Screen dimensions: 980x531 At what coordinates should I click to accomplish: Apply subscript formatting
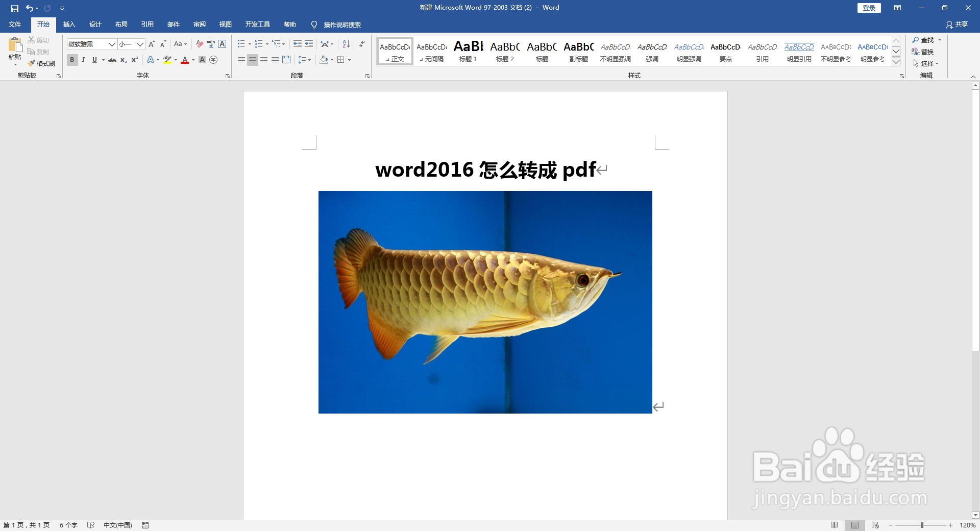pos(124,60)
